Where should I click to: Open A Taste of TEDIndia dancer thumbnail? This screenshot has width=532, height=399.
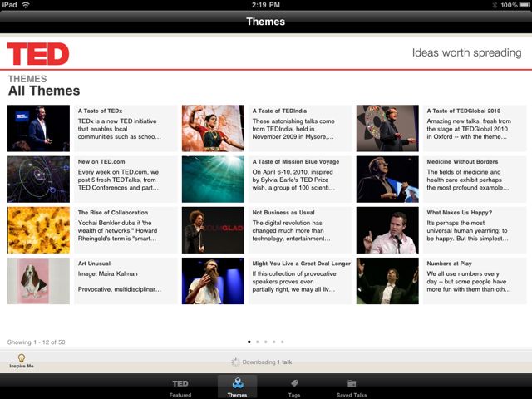213,128
